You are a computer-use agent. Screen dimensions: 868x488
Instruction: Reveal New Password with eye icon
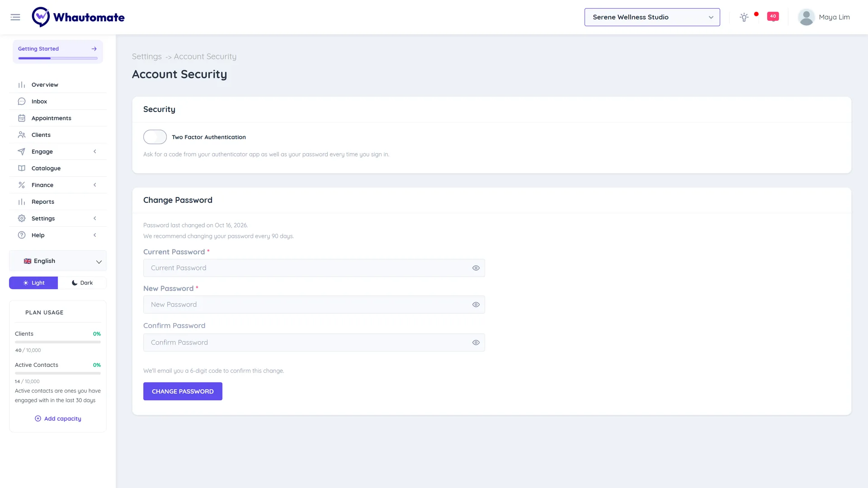476,305
